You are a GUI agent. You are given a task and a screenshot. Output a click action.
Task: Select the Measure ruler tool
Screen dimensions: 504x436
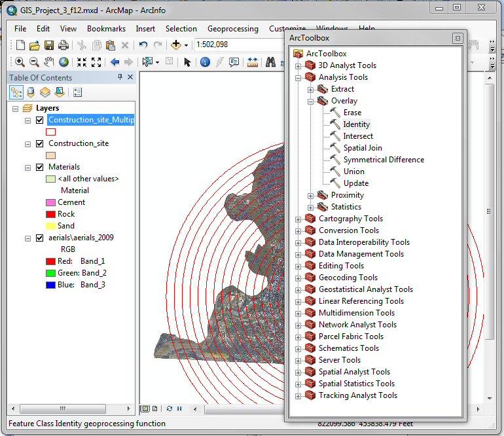pos(252,62)
